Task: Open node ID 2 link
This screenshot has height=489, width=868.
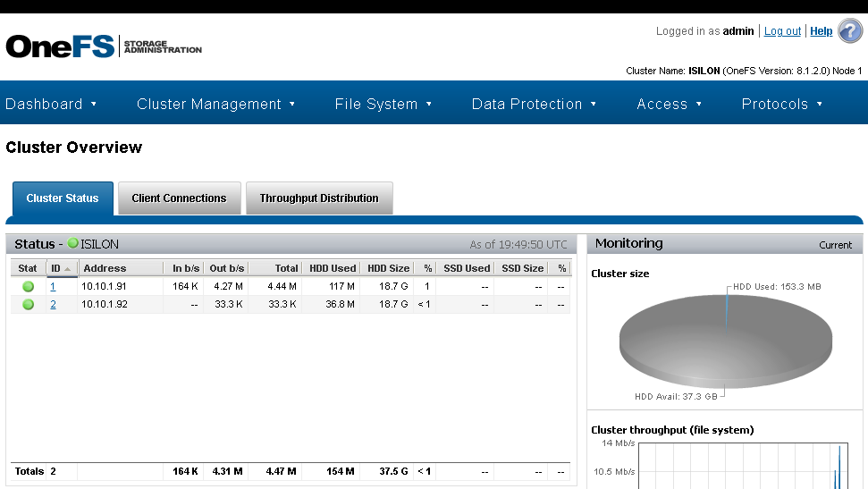Action: pos(53,304)
